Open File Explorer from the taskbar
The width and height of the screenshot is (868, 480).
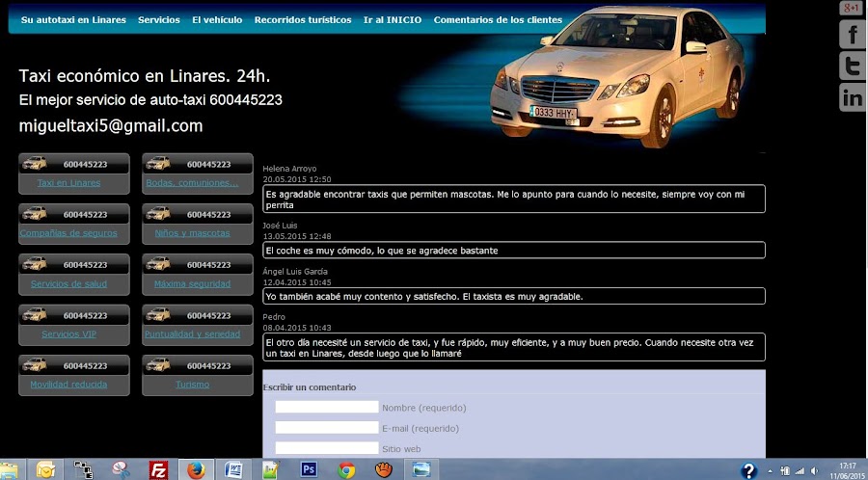tap(9, 470)
